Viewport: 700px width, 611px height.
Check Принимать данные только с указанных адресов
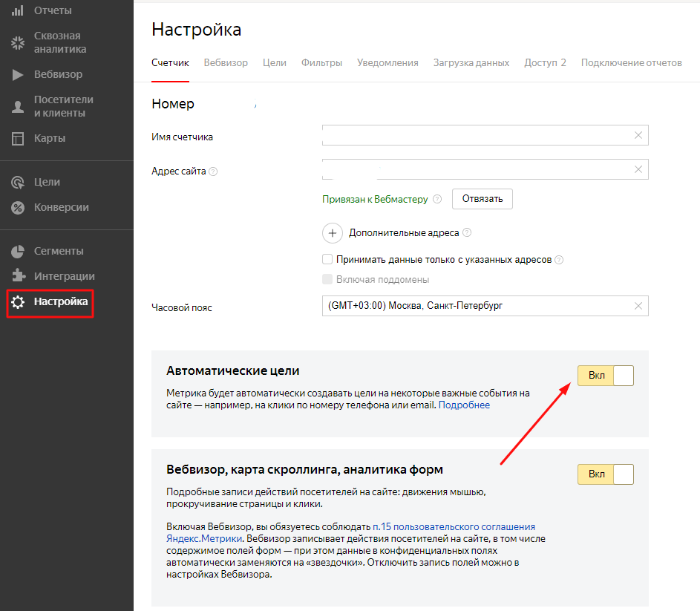pyautogui.click(x=327, y=259)
